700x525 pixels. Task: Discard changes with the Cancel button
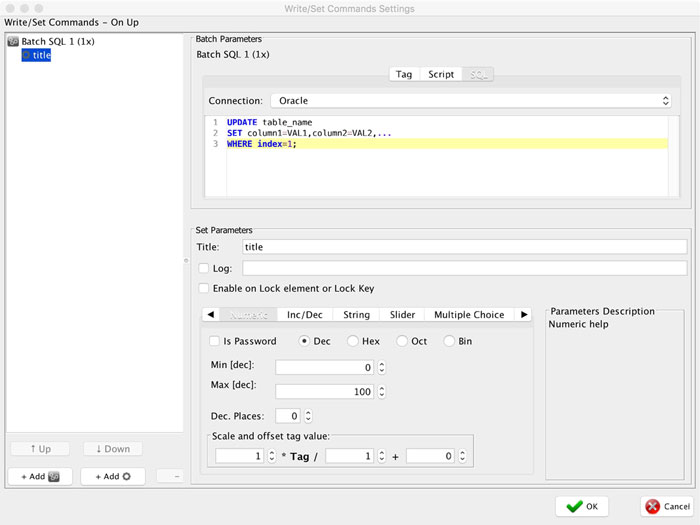[667, 507]
